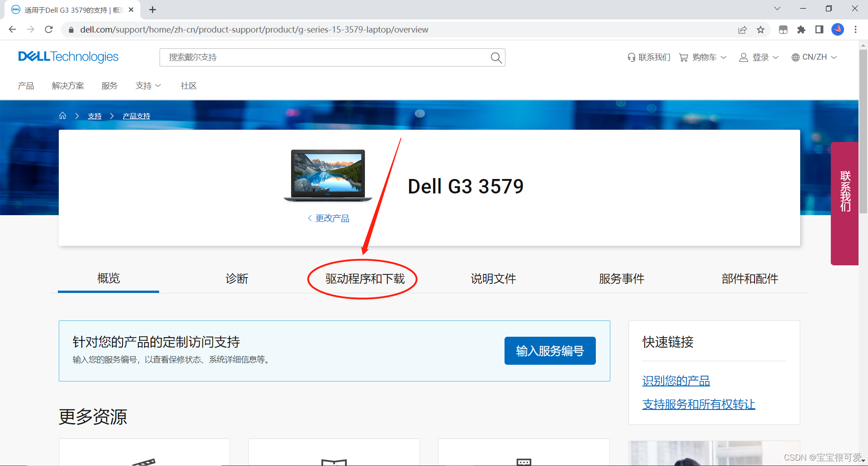868x466 pixels.
Task: Expand the 购物车 cart dropdown
Action: (703, 57)
